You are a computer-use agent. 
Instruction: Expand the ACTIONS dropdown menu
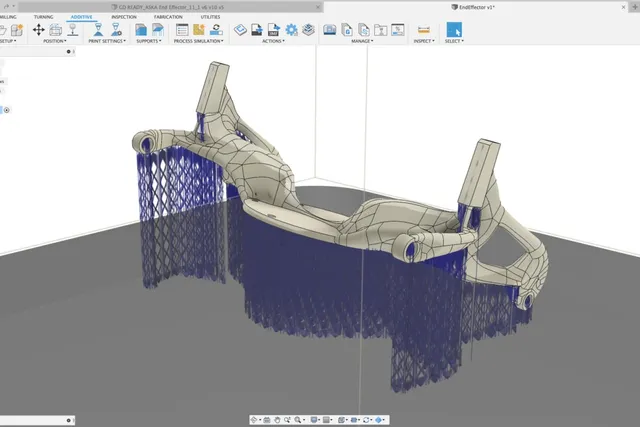coord(273,41)
